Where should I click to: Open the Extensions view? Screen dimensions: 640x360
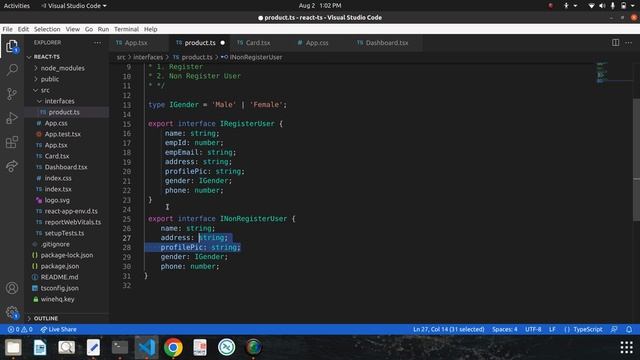12,142
